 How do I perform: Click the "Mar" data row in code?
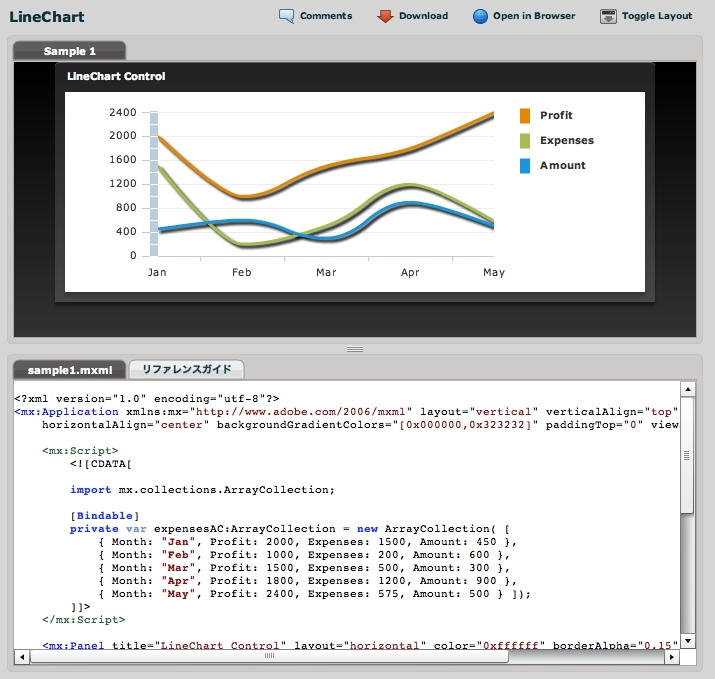point(304,568)
